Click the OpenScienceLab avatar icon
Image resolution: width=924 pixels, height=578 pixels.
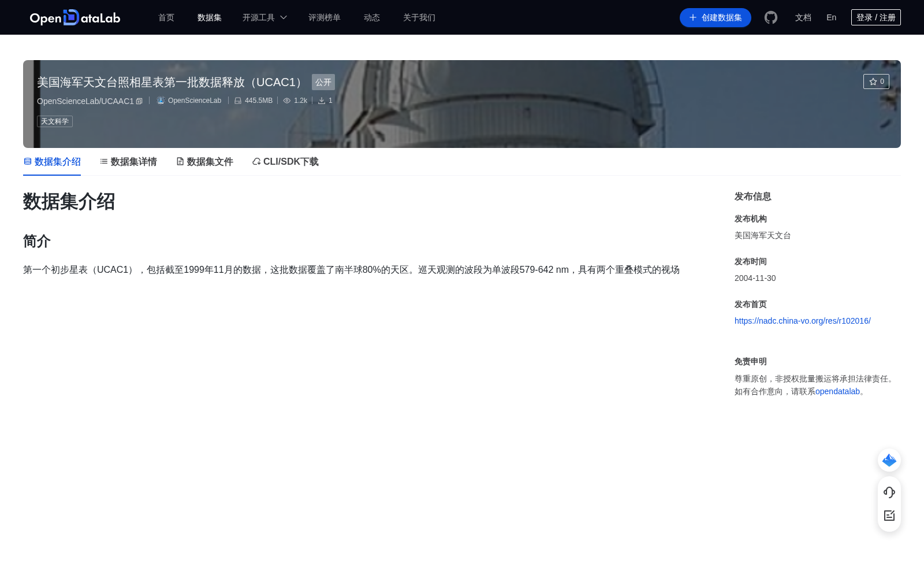(x=161, y=101)
